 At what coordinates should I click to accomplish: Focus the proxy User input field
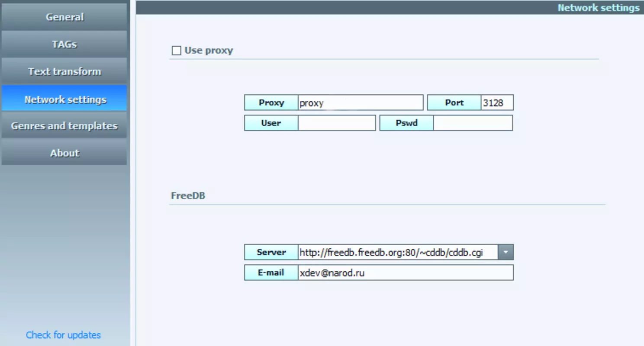coord(337,123)
